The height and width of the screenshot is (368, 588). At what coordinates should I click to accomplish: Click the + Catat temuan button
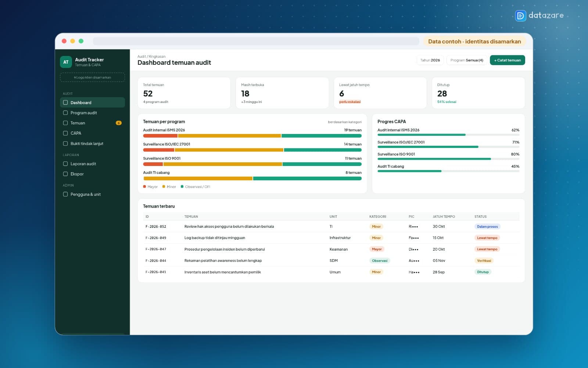pos(508,60)
